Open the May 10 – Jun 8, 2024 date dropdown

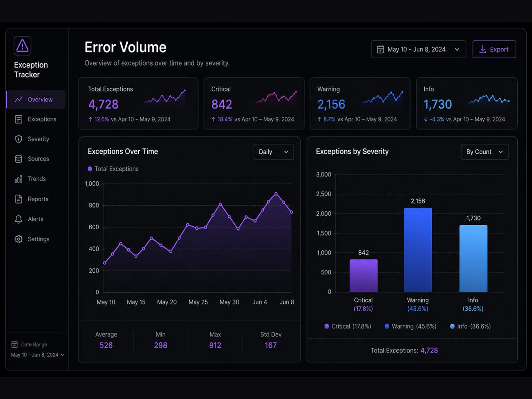tap(419, 49)
